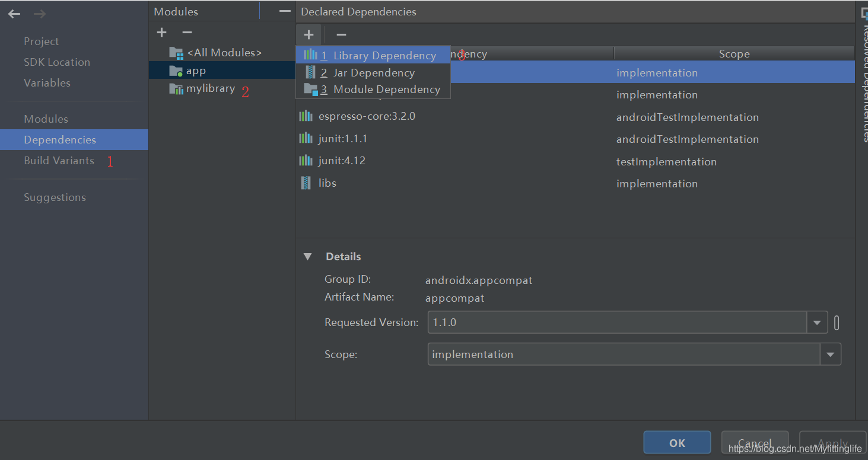The image size is (868, 460).
Task: Open the Suggestions section
Action: click(55, 197)
